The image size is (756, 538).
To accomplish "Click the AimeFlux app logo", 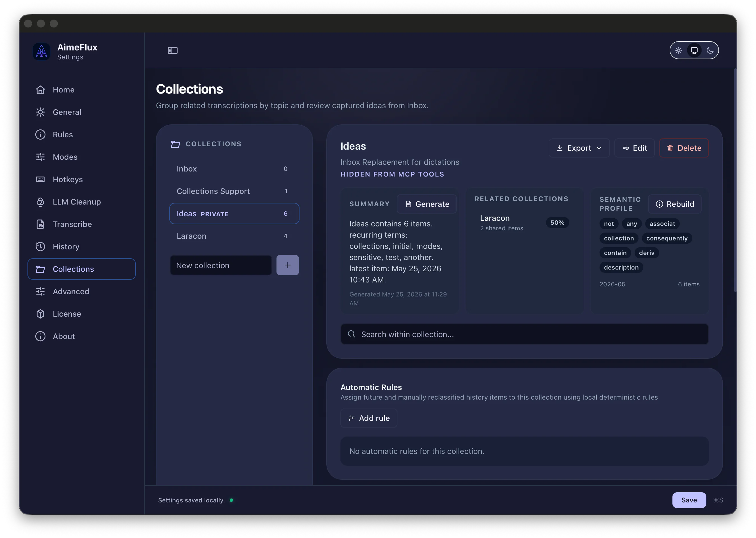I will click(x=42, y=51).
